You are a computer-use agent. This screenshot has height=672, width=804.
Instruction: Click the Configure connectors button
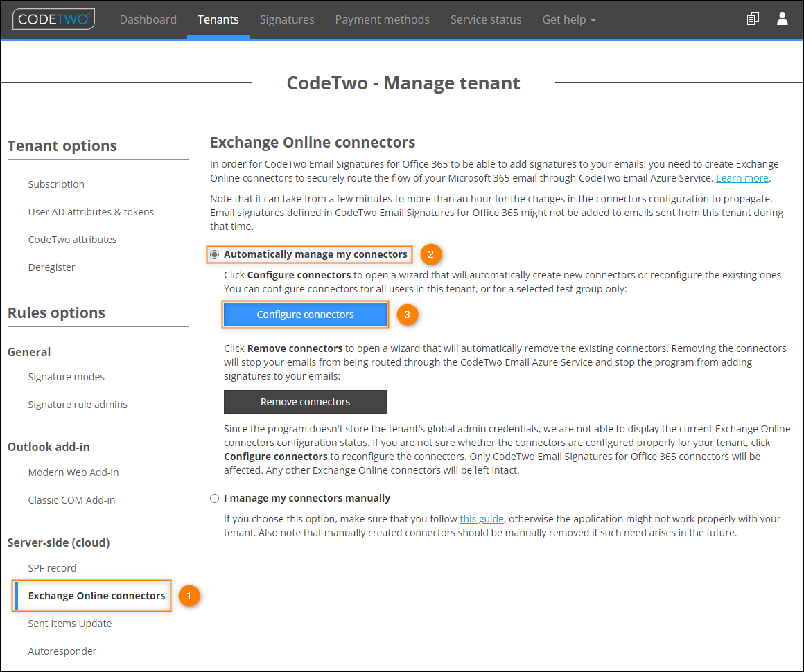[305, 315]
